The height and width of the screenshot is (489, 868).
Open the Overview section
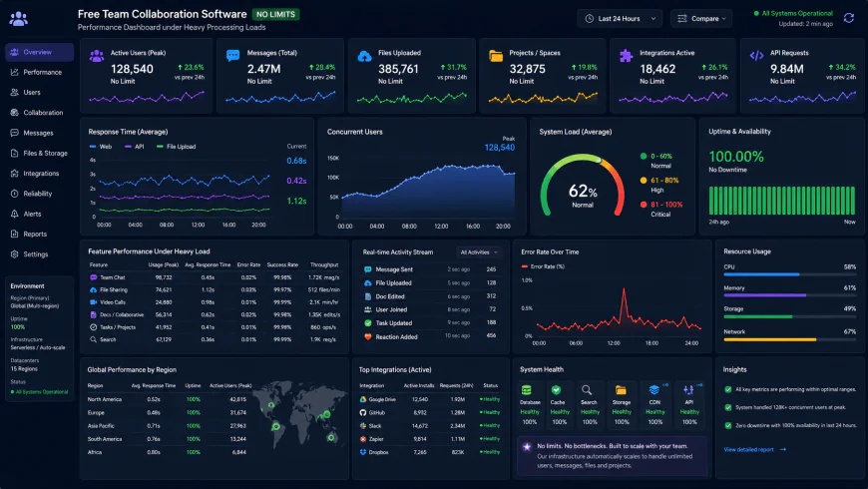click(x=39, y=52)
